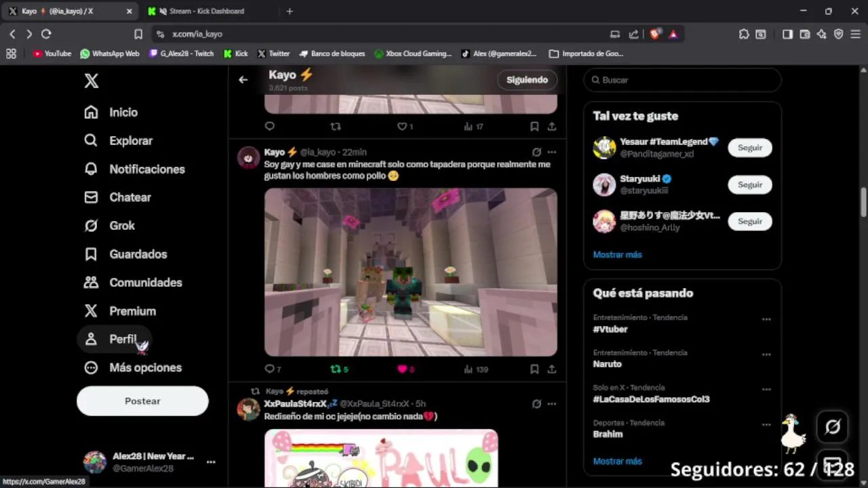
Task: Open Perfil in the sidebar
Action: click(x=114, y=340)
